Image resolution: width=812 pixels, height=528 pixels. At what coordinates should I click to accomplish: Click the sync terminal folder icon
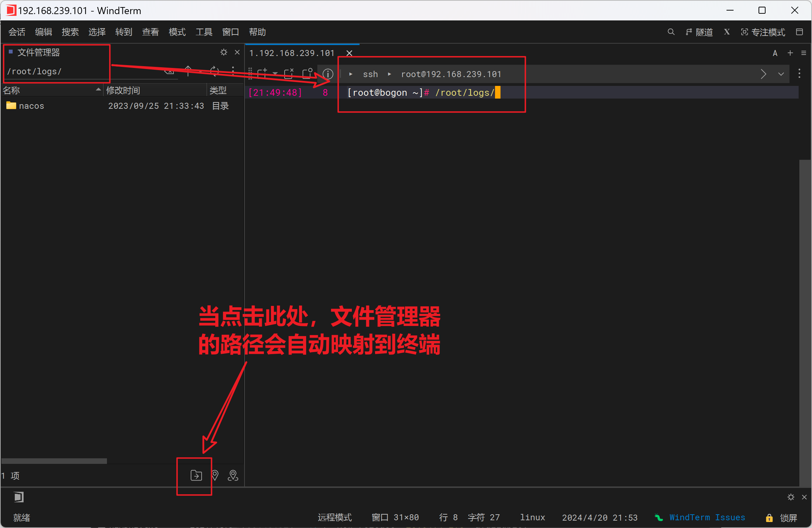click(x=196, y=476)
